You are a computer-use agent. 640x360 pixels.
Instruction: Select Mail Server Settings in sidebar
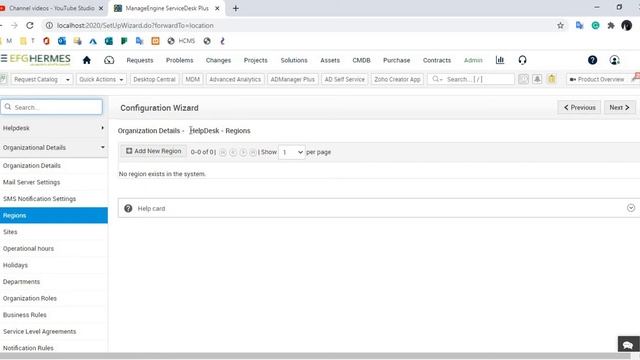tap(54, 182)
